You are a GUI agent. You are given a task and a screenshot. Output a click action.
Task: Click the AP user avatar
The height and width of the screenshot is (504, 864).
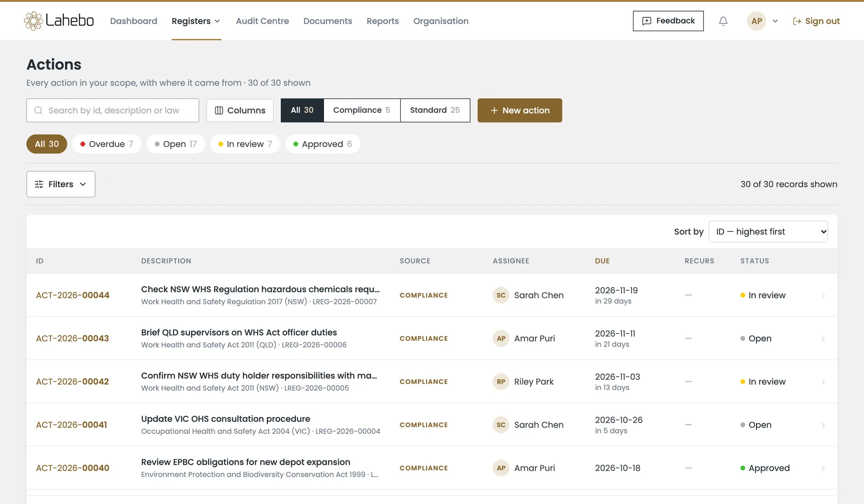click(x=756, y=21)
